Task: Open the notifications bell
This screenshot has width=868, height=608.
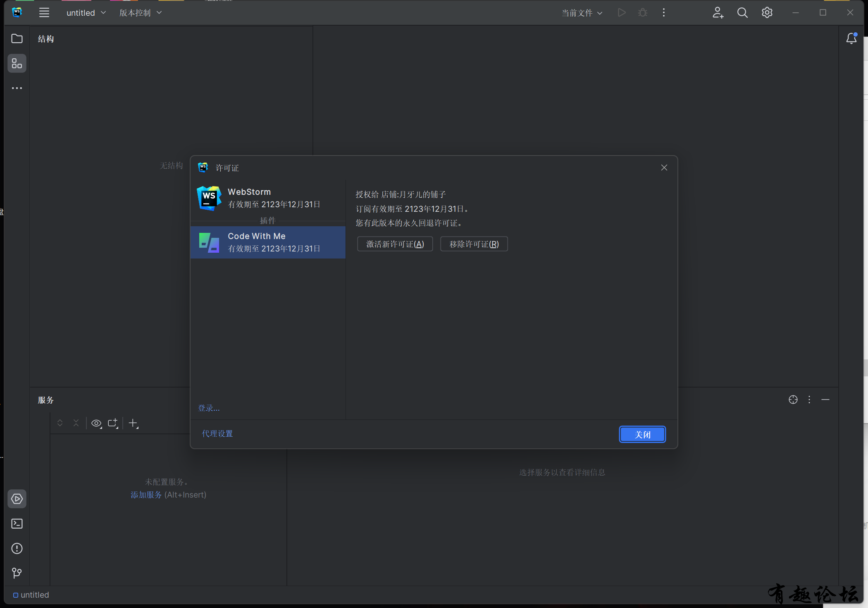Action: pos(851,38)
